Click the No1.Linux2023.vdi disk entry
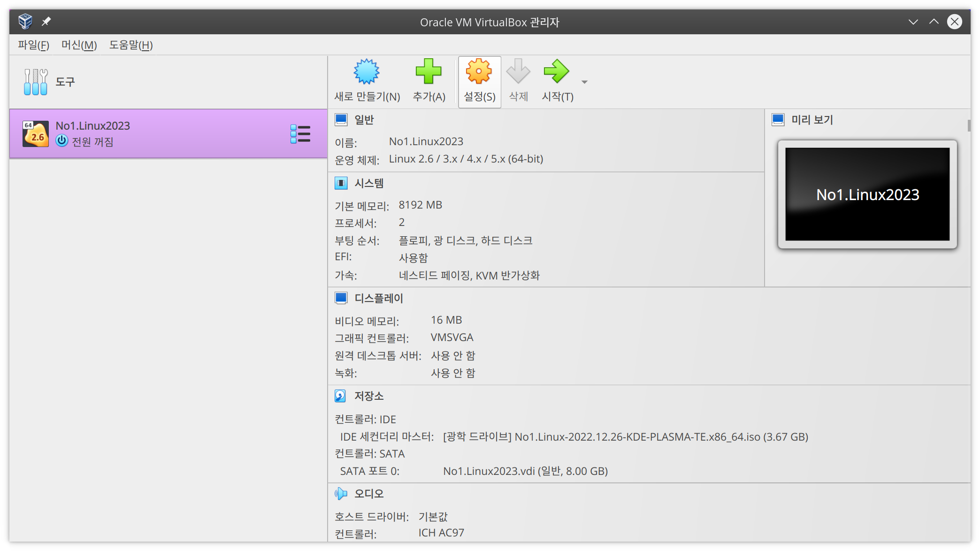 point(526,471)
